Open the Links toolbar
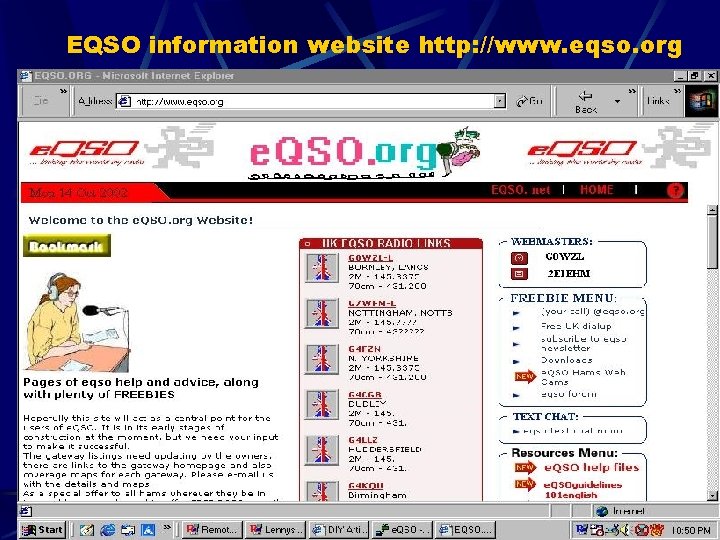This screenshot has height=540, width=720. coord(658,101)
